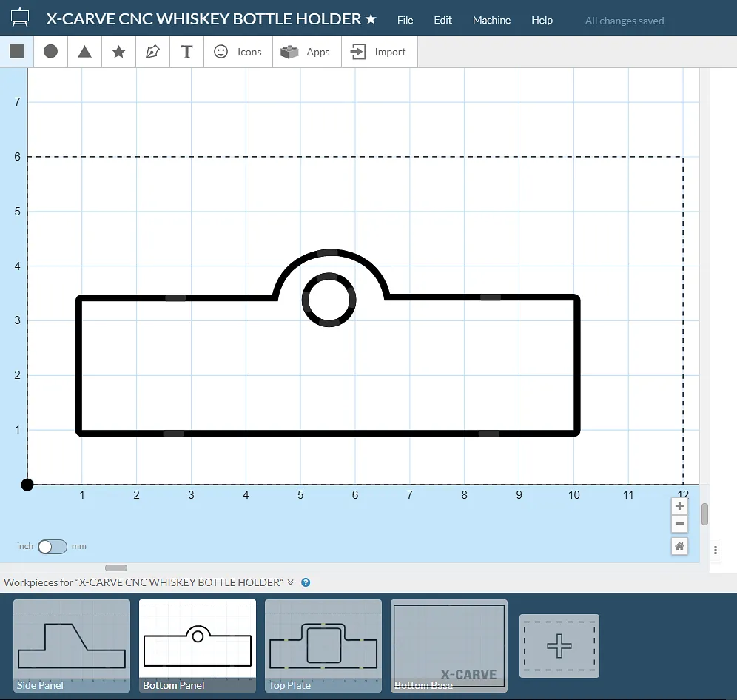This screenshot has height=700, width=737.
Task: Select the Text tool
Action: tap(186, 52)
